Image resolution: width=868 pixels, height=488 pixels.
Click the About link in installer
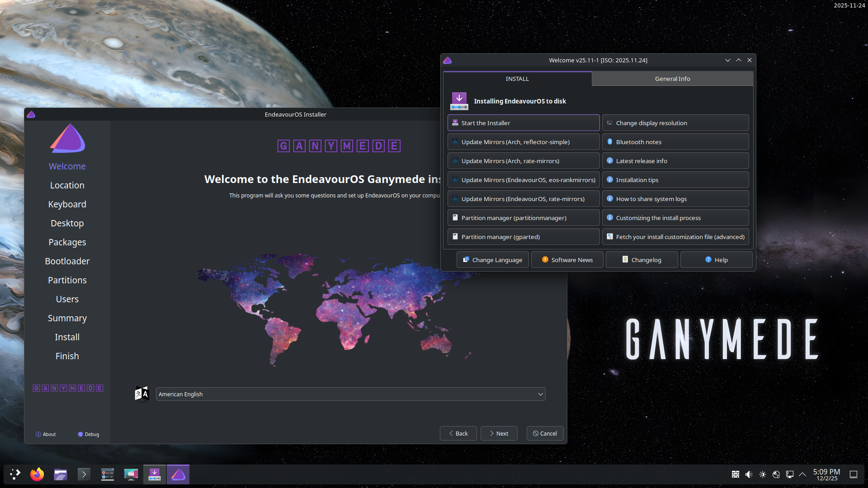(x=46, y=434)
